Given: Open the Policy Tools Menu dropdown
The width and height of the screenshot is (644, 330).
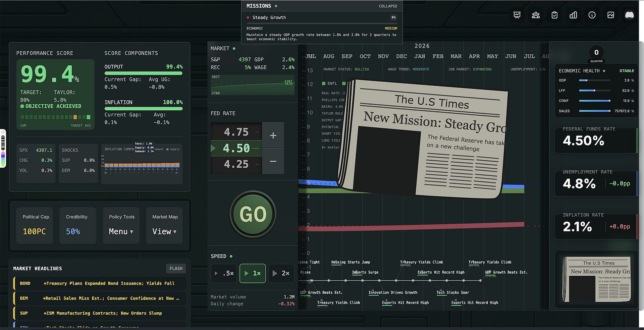Looking at the screenshot, I should pyautogui.click(x=121, y=231).
